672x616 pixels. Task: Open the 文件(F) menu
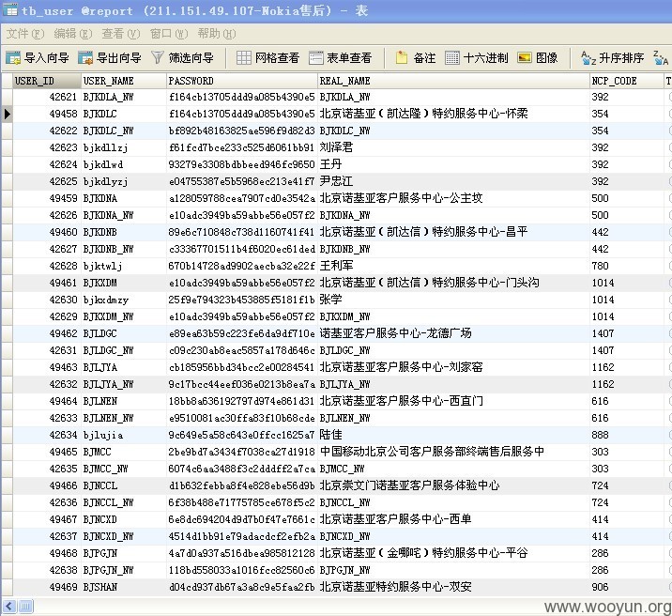[25, 34]
